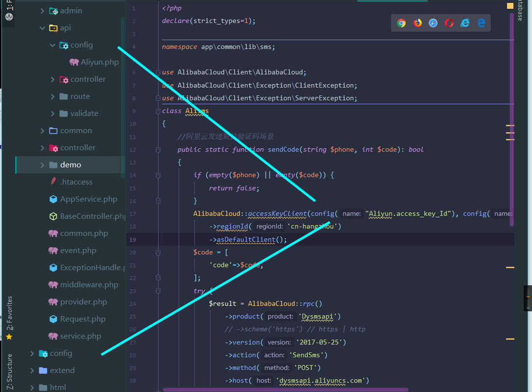Click line number 19 in gutter
The image size is (532, 392).
(133, 240)
